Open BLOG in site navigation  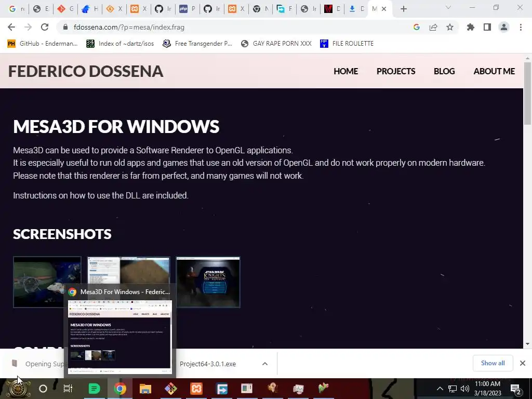pyautogui.click(x=444, y=71)
